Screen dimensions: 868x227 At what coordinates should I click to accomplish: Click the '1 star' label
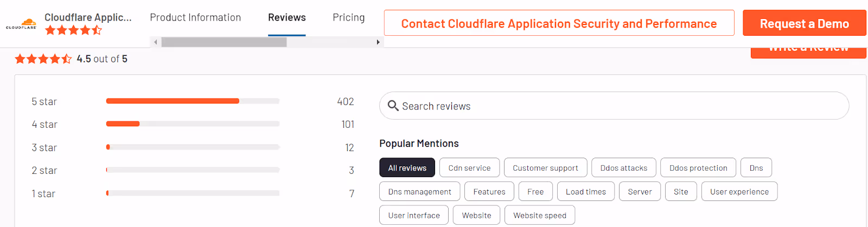point(43,194)
